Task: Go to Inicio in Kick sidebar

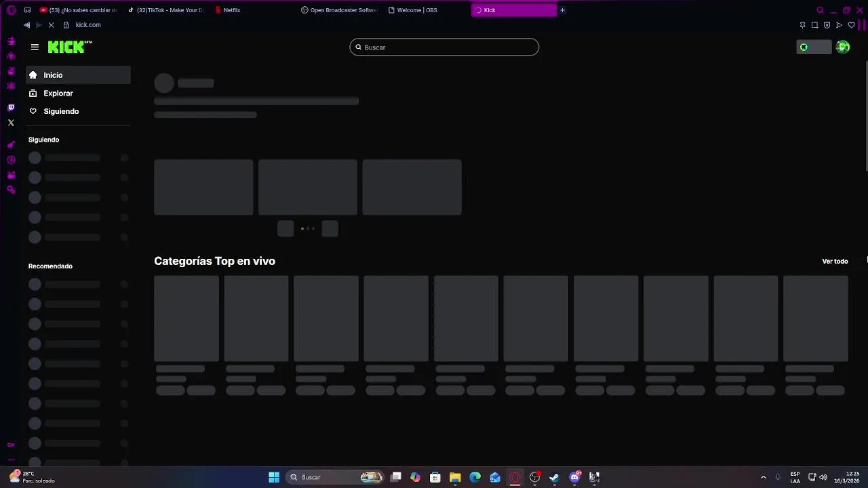Action: pyautogui.click(x=78, y=75)
